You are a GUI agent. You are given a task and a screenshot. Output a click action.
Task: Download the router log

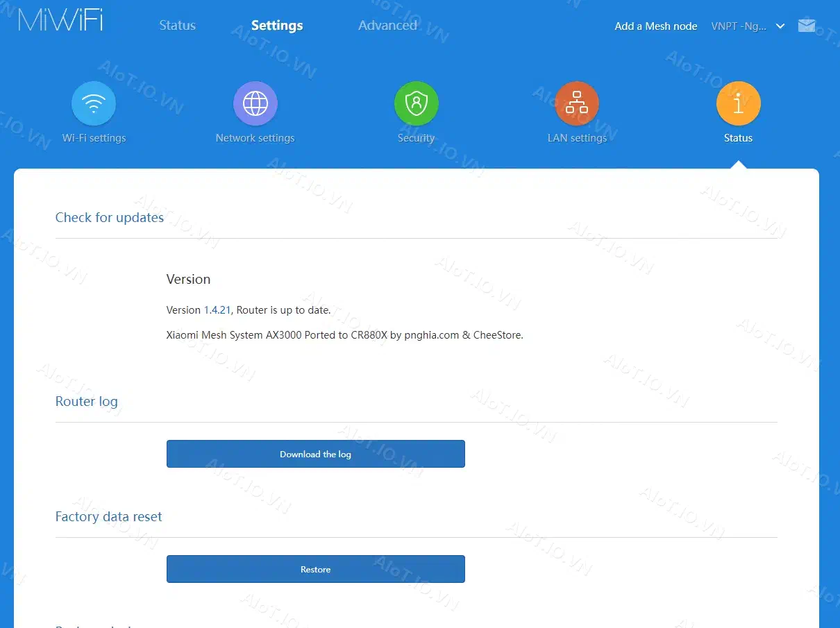coord(316,454)
